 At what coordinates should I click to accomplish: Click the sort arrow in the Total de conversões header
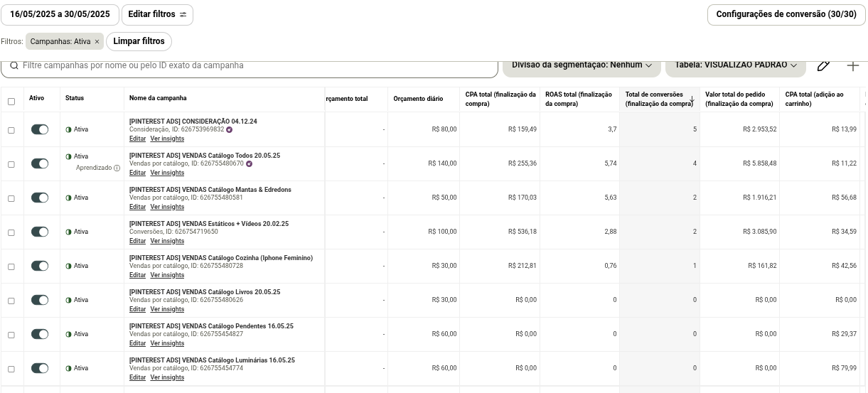[692, 99]
